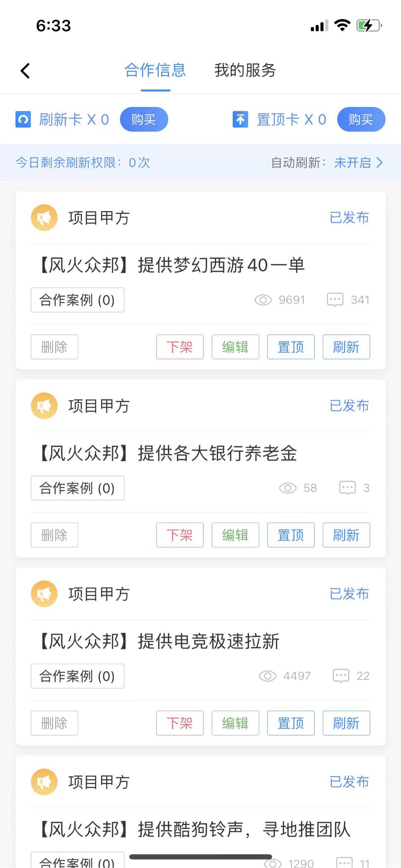Viewport: 401px width, 868px height.
Task: Switch to the 我的服务 tab
Action: [245, 70]
